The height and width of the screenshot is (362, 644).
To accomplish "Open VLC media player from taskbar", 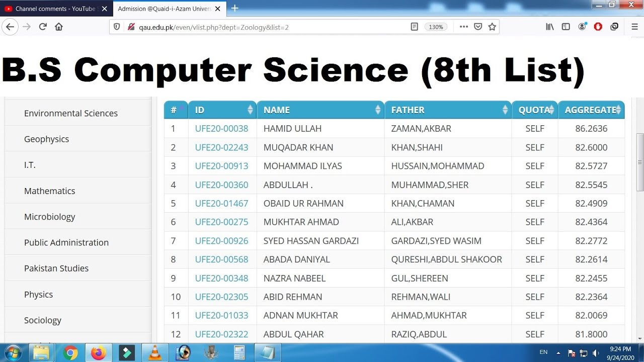I will click(155, 352).
